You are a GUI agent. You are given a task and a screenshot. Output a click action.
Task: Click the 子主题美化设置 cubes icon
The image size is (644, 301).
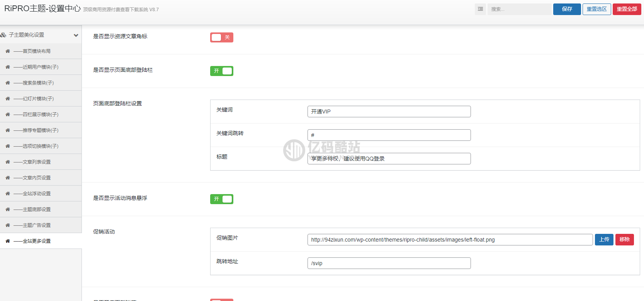[3, 35]
